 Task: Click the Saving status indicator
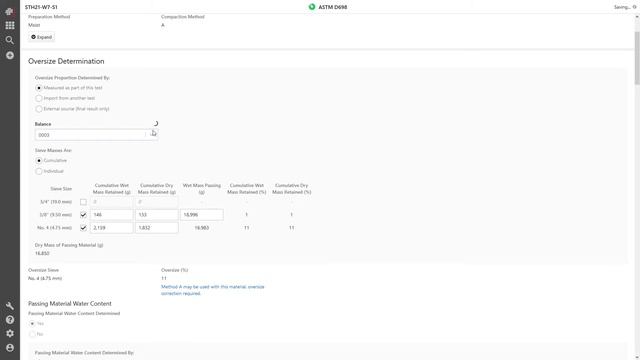pyautogui.click(x=625, y=7)
